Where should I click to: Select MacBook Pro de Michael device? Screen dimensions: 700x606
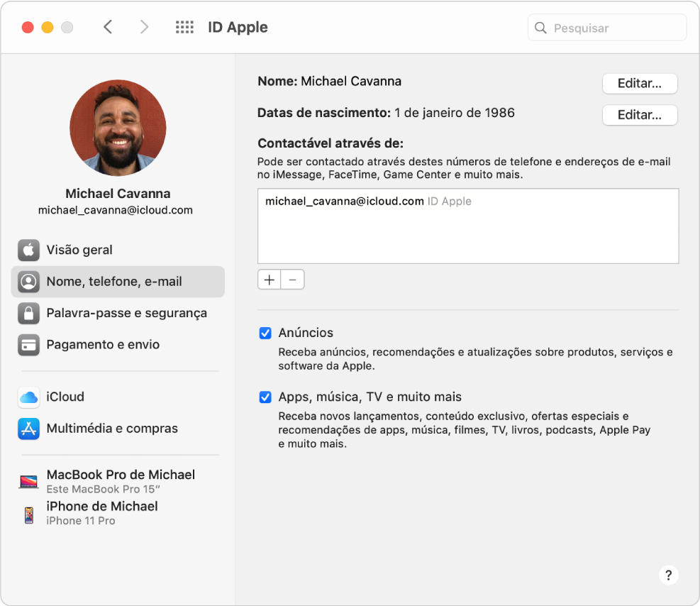118,481
